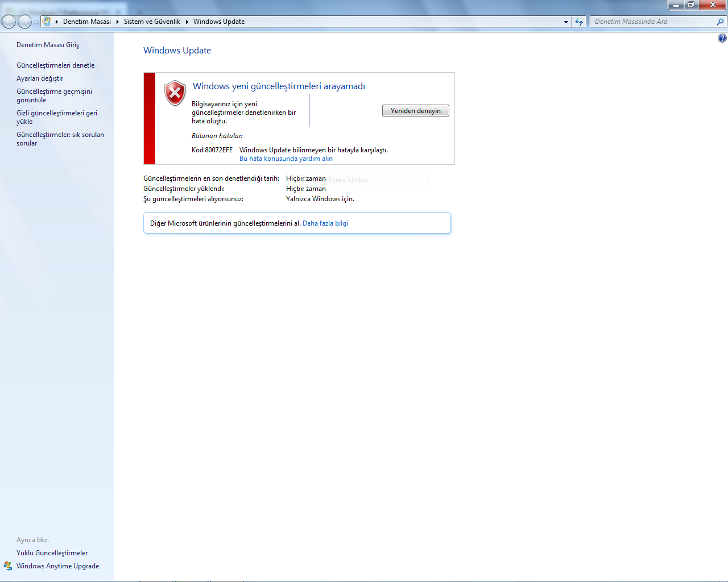Go to Denetim Masası breadcrumb
Screen dimensions: 728x582
coord(87,22)
